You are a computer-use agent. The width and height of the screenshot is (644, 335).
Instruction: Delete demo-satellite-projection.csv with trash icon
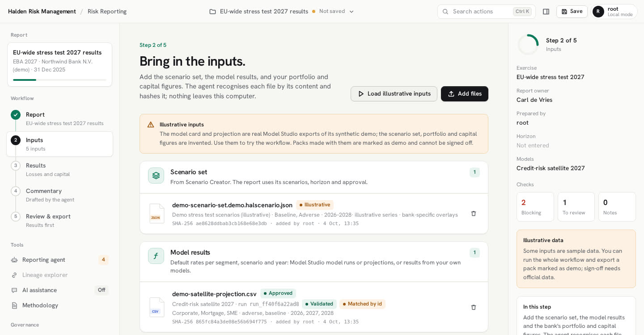click(x=474, y=307)
